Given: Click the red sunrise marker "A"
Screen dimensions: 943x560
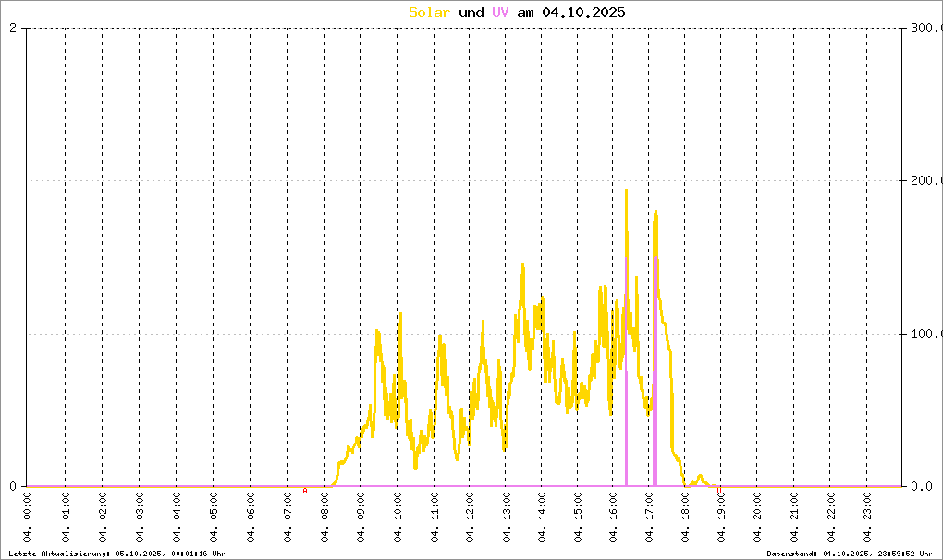Looking at the screenshot, I should 305,491.
